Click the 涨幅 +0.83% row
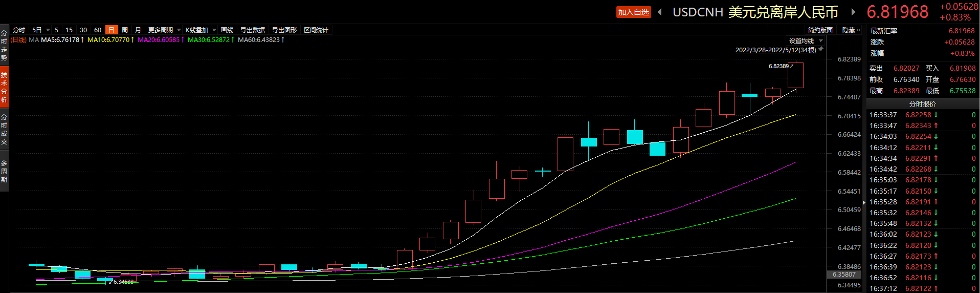This screenshot has width=980, height=293. pos(922,53)
